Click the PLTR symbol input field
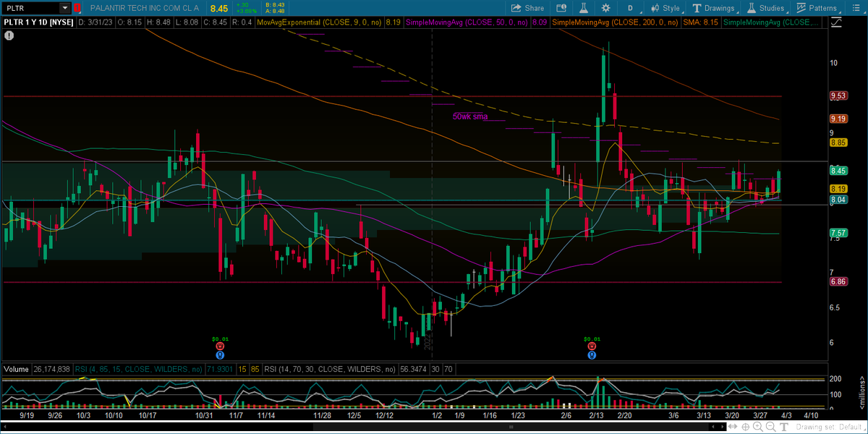The height and width of the screenshot is (434, 868). (x=30, y=8)
